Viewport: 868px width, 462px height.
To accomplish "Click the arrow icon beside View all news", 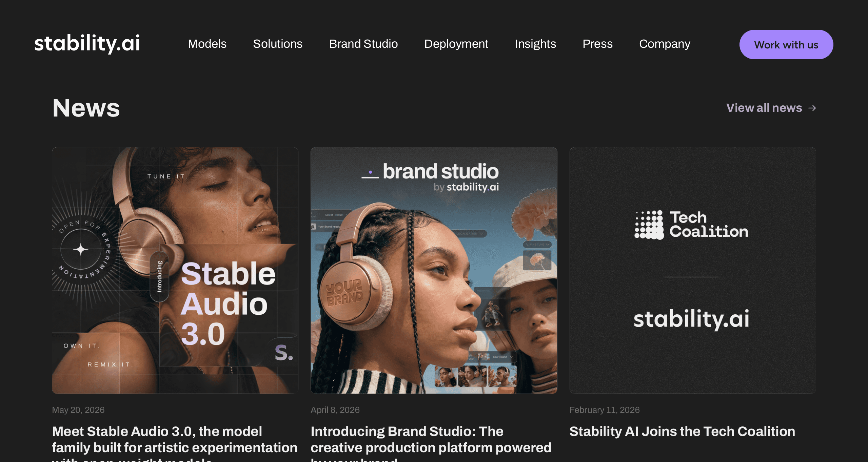I will click(x=812, y=108).
